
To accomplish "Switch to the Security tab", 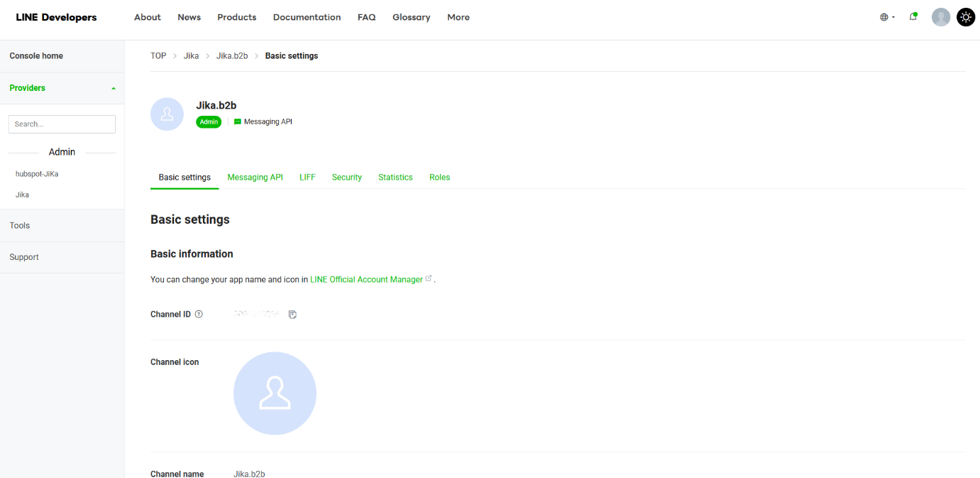I will 347,178.
